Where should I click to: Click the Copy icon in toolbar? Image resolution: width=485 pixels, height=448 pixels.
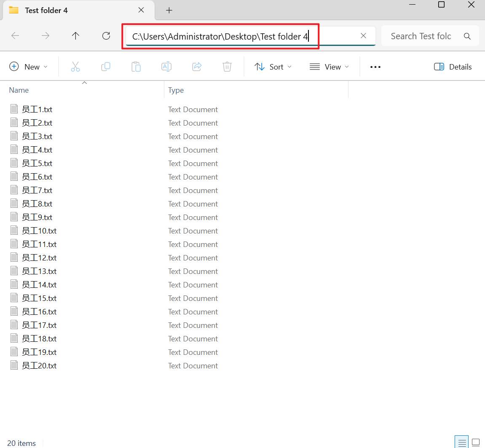(x=106, y=67)
